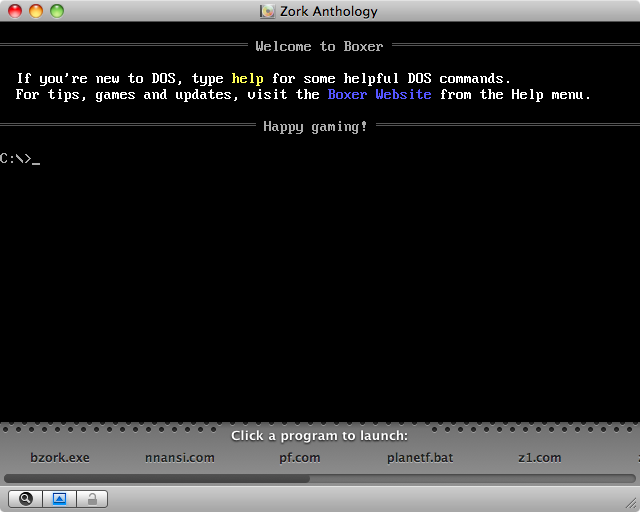Toggle the program panel display button
640x512 pixels.
pyautogui.click(x=59, y=498)
